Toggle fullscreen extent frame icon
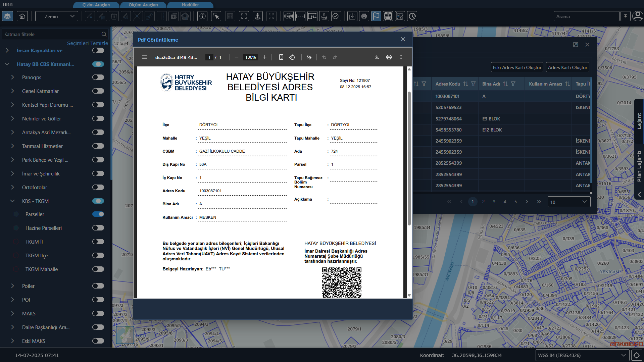 pos(244,16)
